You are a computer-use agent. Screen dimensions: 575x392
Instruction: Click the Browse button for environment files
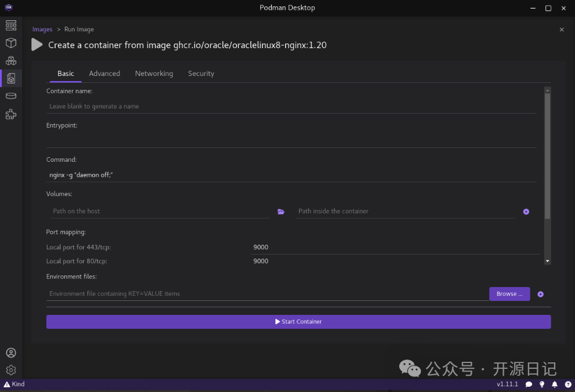coord(509,294)
